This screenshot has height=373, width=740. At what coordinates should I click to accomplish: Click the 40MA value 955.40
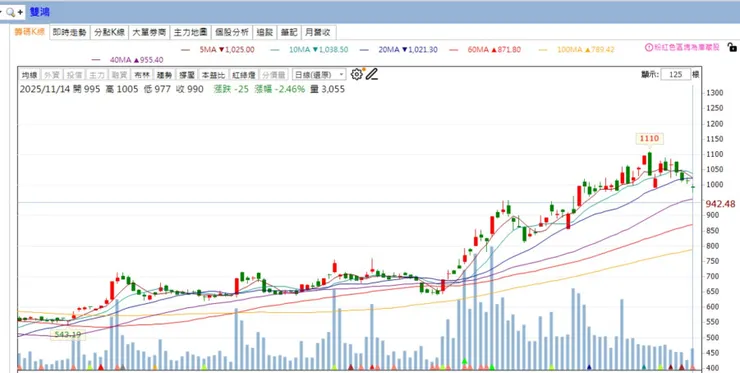(151, 60)
